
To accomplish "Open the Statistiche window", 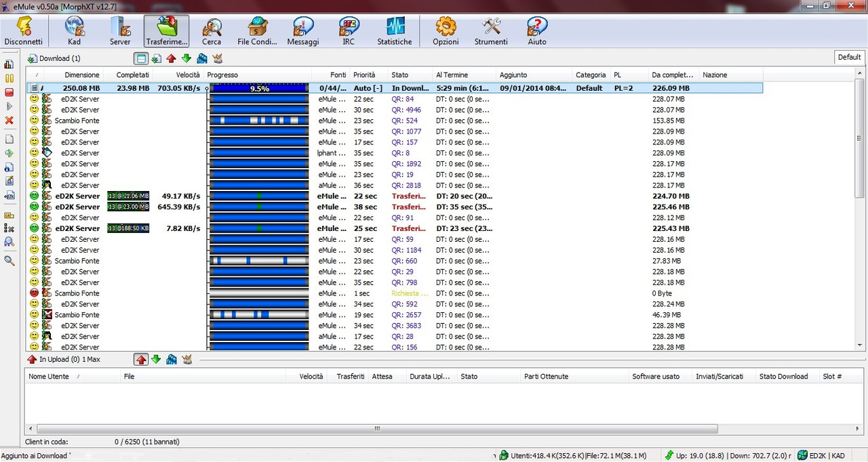I will coord(395,31).
